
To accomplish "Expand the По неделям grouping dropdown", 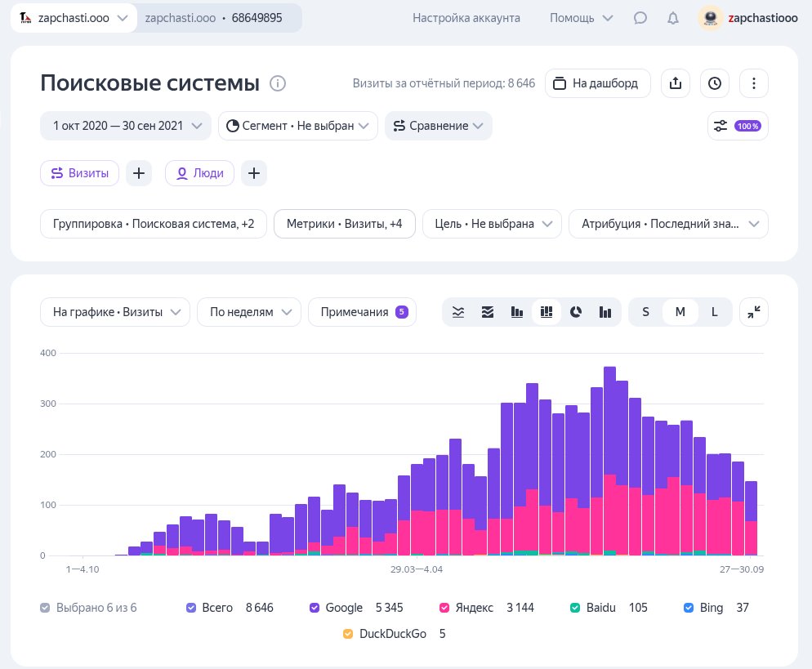I will [251, 312].
